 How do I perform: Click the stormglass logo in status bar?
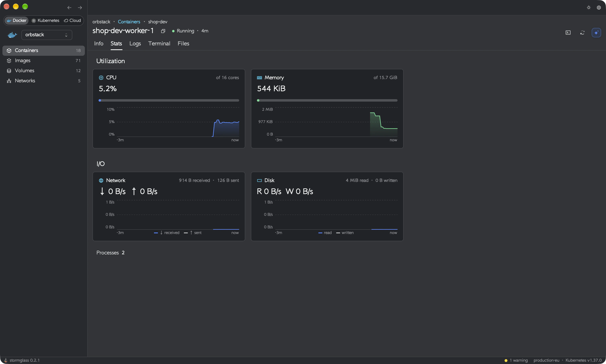(6, 360)
